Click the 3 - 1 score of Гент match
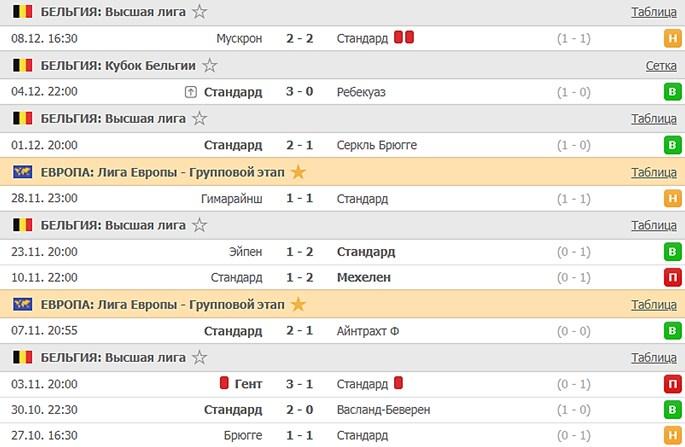This screenshot has height=447, width=685. click(300, 383)
